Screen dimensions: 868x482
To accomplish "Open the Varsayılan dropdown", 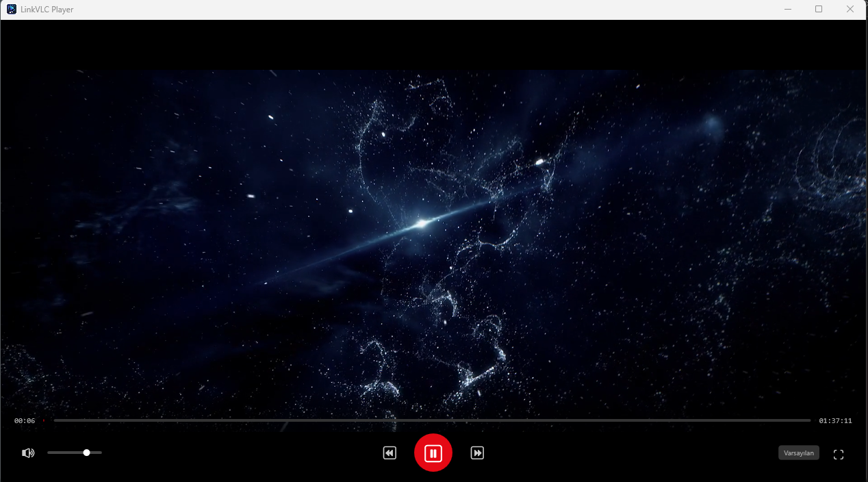I will point(798,453).
